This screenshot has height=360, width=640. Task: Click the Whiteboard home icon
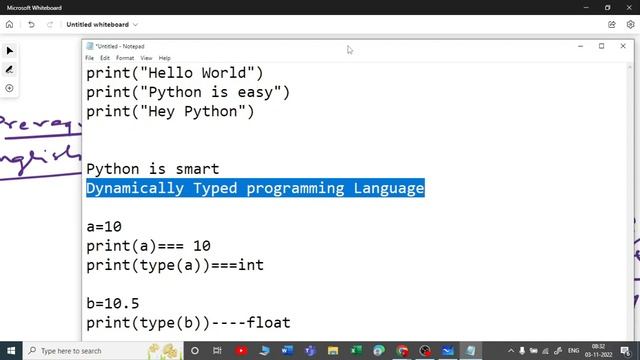pos(9,24)
